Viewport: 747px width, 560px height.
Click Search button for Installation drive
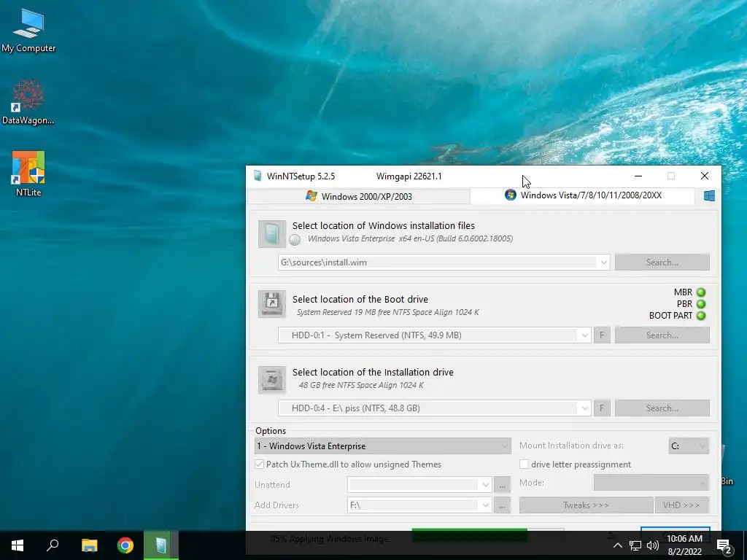click(662, 408)
